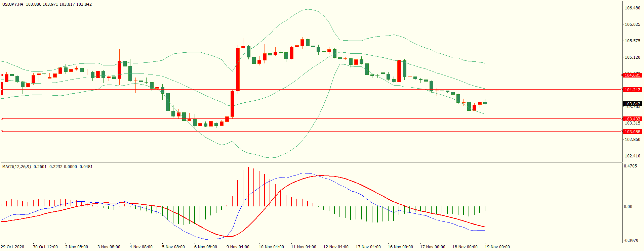This screenshot has width=644, height=251.
Task: Select the red 104.242 price label
Action: coord(632,90)
